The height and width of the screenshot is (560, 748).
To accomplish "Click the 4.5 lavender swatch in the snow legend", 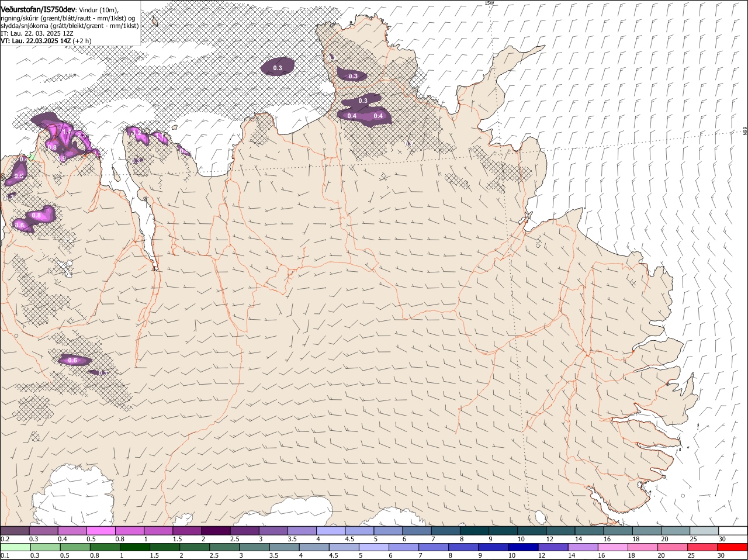I will click(359, 530).
